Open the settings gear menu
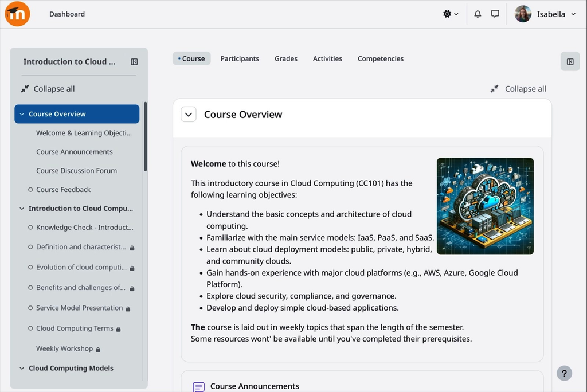Screen dimensions: 587x392 451,14
